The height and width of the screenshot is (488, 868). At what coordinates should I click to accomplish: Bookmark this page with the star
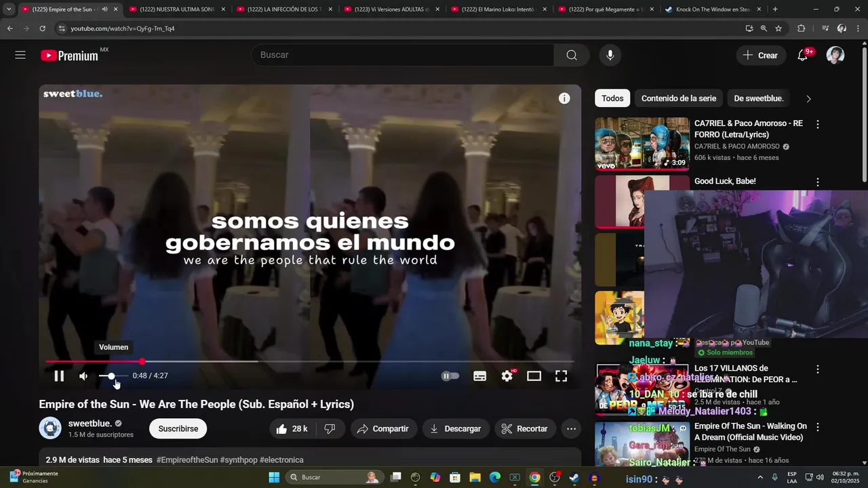(778, 28)
